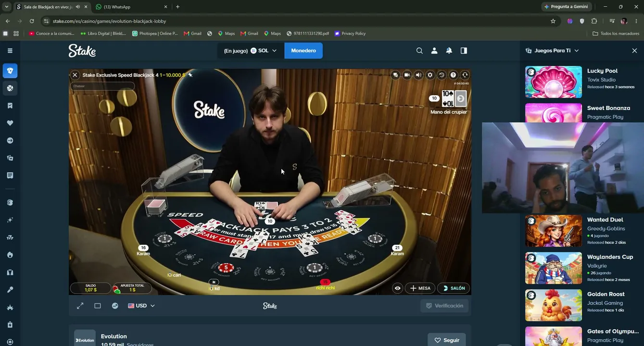The height and width of the screenshot is (346, 644).
Task: Toggle the video camera settings icon
Action: pos(407,75)
